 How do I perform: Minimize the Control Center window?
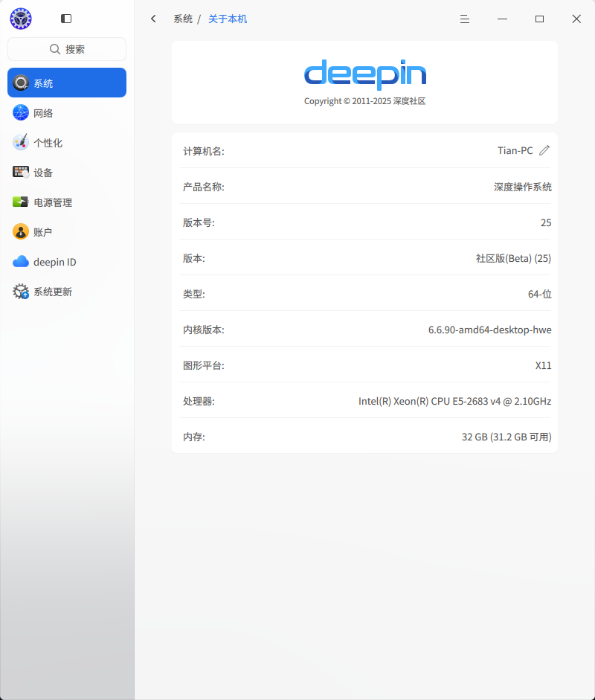502,19
